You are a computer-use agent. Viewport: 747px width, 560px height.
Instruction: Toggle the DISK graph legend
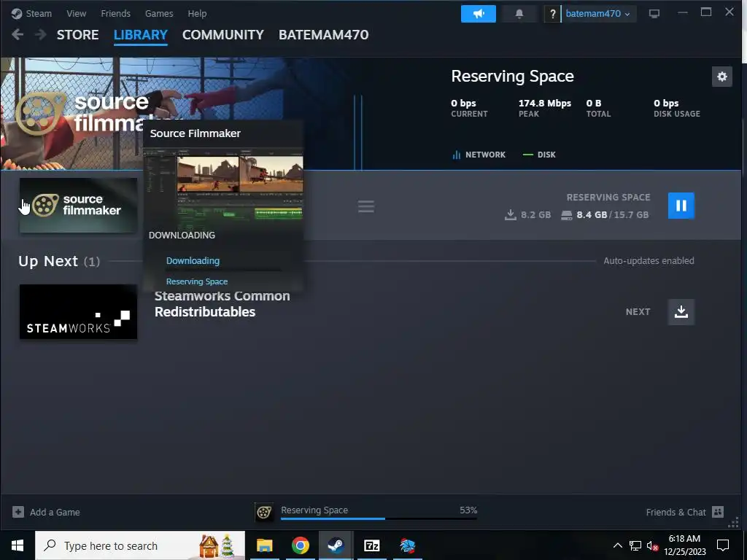point(539,155)
